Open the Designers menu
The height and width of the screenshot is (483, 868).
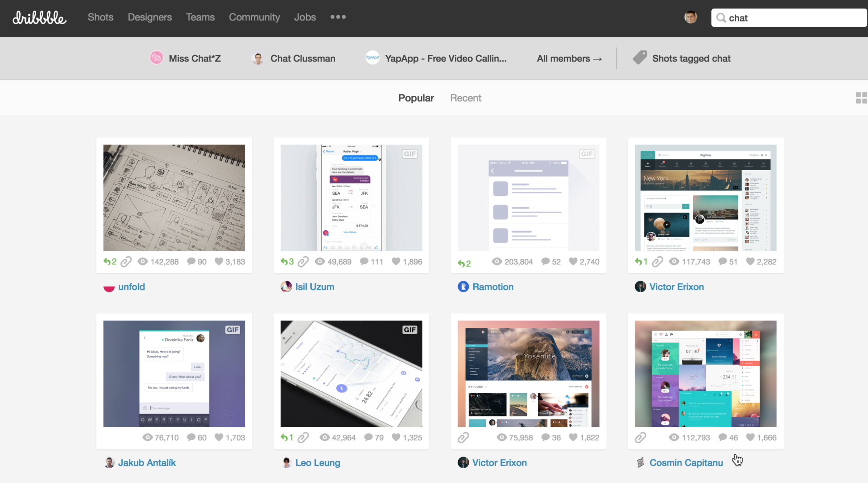click(x=149, y=17)
